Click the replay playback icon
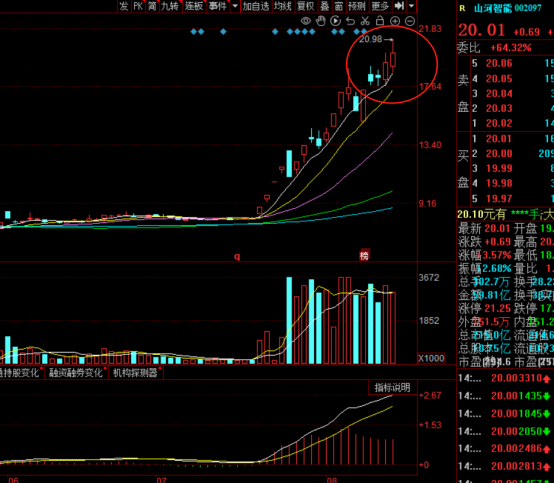554x483 pixels. click(x=335, y=21)
